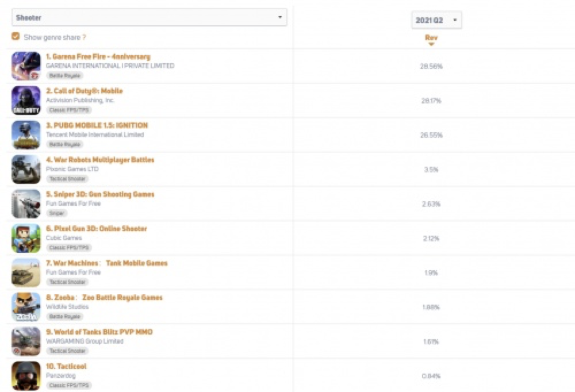Click Battle Royale tag under Zooba
This screenshot has width=575, height=392.
[64, 317]
